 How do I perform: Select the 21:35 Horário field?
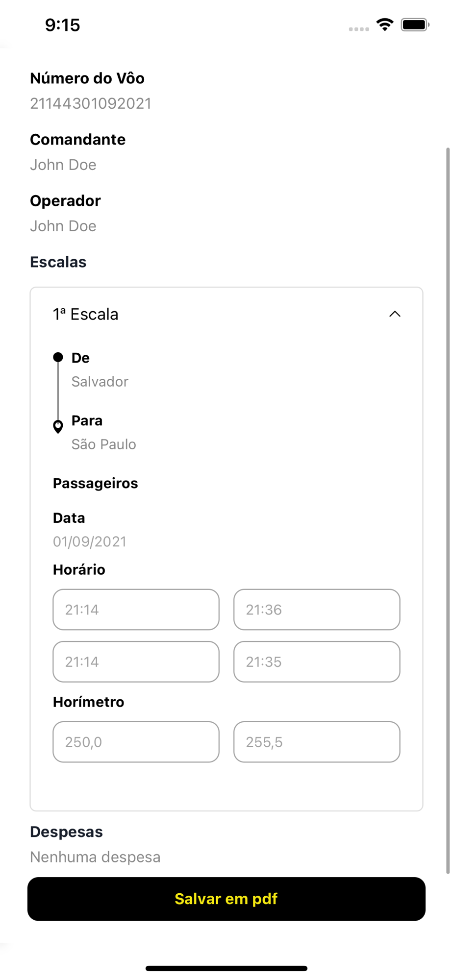click(x=317, y=661)
